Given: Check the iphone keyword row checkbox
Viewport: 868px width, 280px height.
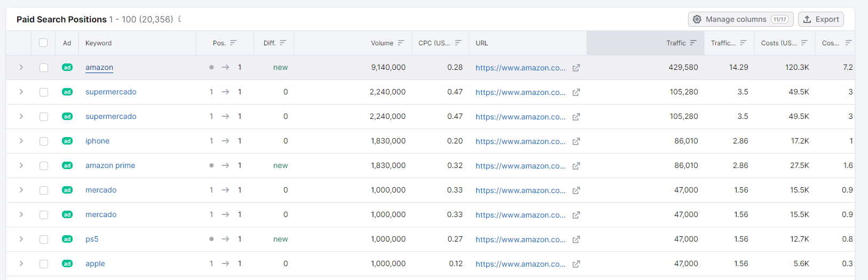Looking at the screenshot, I should point(43,141).
